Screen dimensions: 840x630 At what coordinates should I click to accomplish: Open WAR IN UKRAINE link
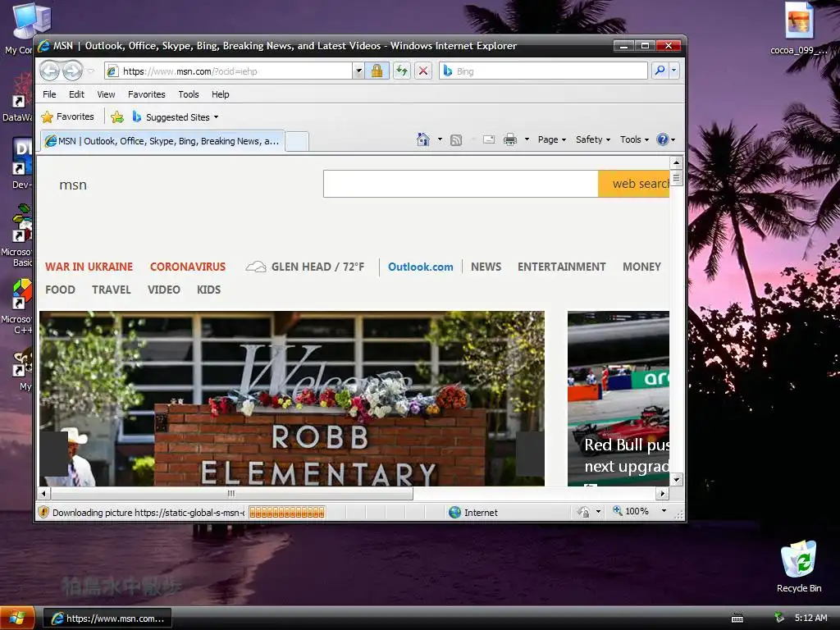pos(89,267)
